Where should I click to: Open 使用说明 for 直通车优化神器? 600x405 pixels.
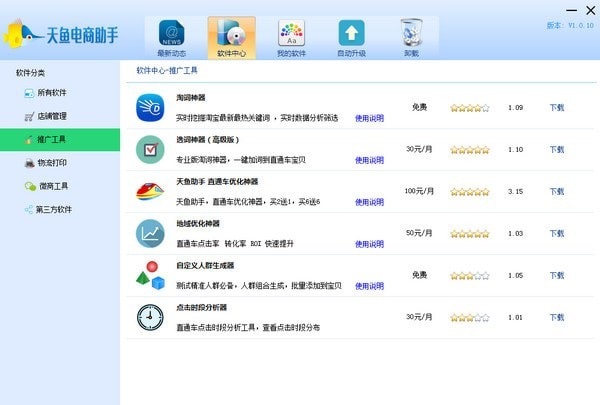tap(369, 202)
